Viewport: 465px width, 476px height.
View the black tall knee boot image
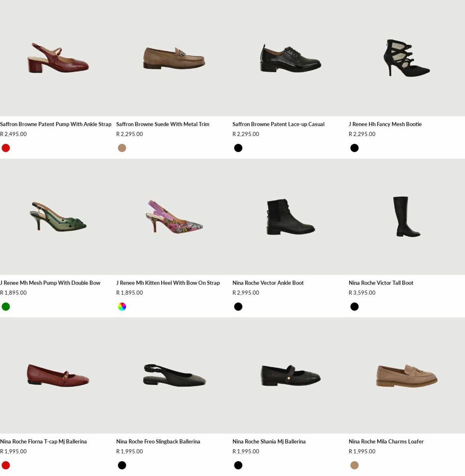coord(407,217)
